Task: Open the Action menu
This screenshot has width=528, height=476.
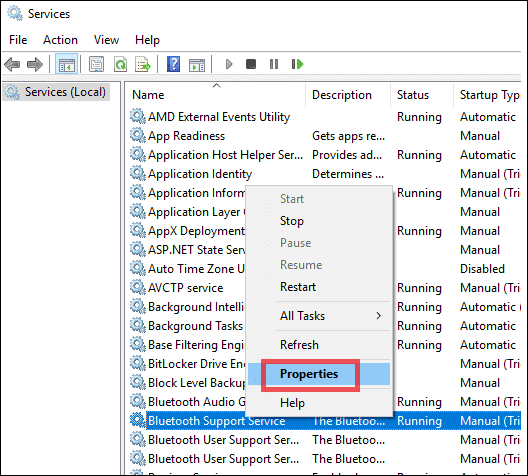Action: pos(60,40)
